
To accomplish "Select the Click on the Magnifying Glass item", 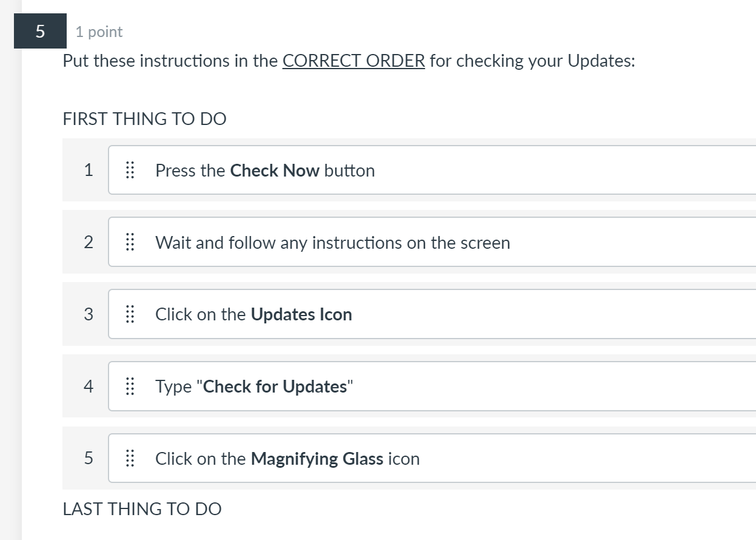I will [287, 459].
